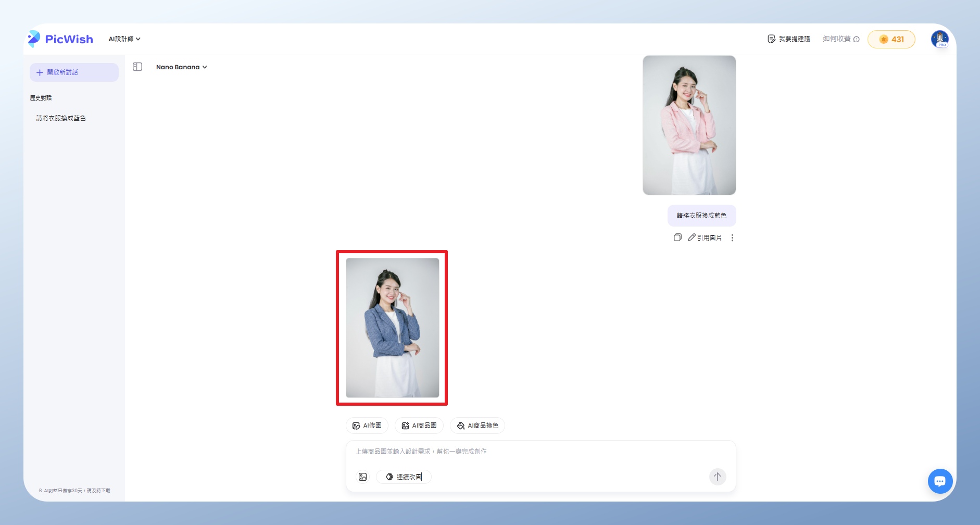Open the PRO user avatar profile
The width and height of the screenshot is (980, 525).
(x=939, y=39)
